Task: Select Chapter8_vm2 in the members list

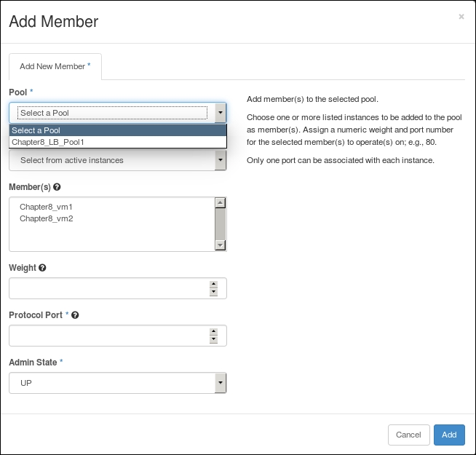Action: [x=47, y=218]
